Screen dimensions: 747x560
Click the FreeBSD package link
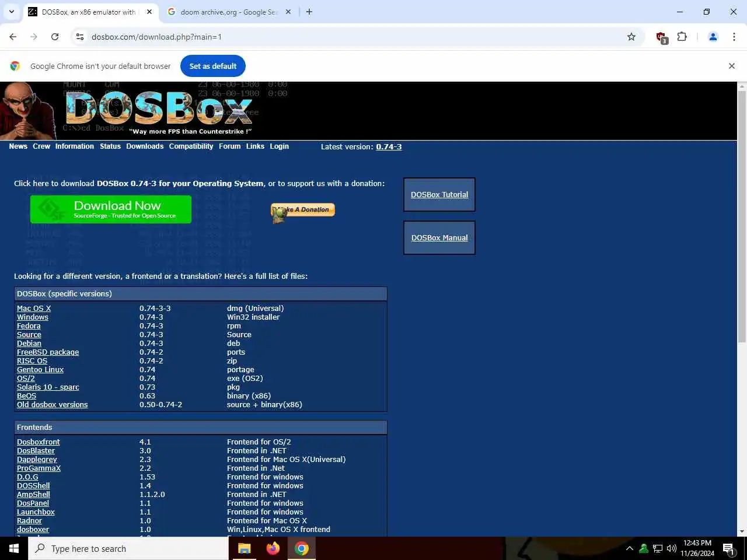point(48,352)
